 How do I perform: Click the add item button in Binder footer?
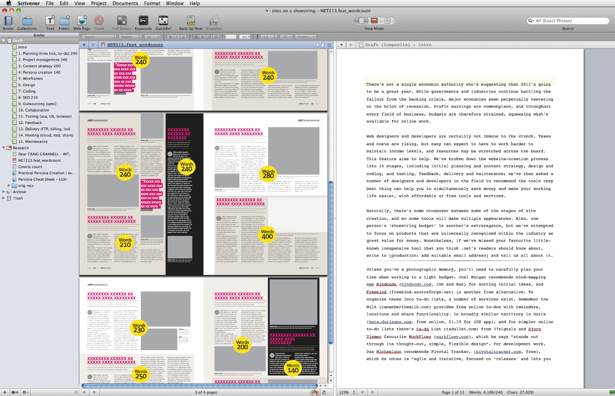tap(4, 392)
